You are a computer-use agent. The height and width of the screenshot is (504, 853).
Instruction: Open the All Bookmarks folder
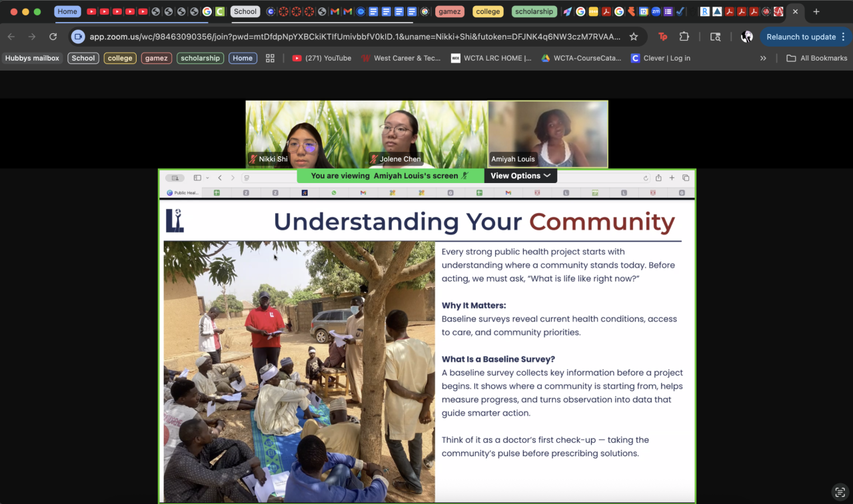click(x=817, y=58)
